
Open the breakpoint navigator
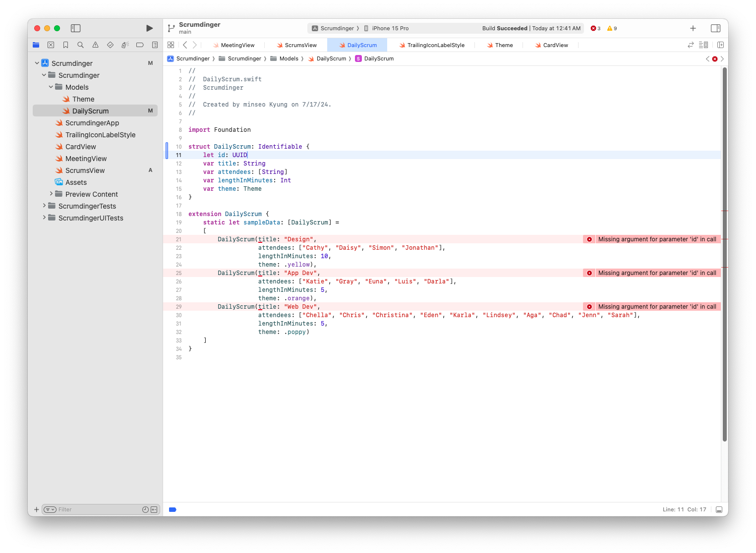point(140,45)
